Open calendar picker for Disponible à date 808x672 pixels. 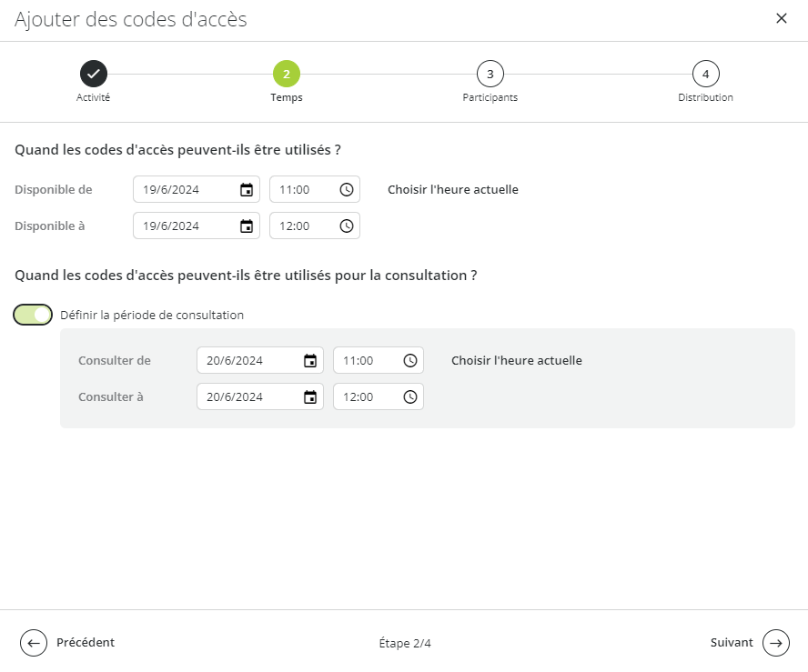pos(247,226)
